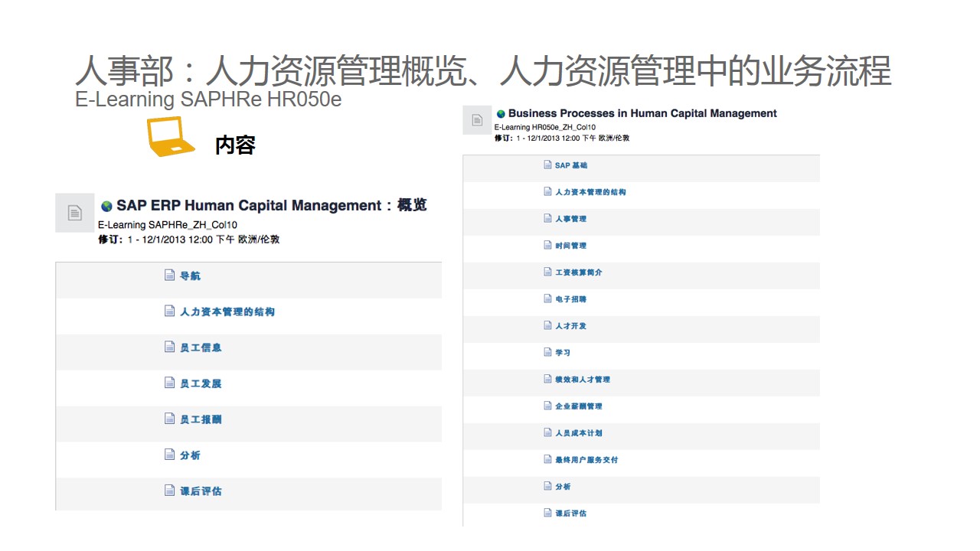Click the SAP ERP Human Capital Management：概览 title
Viewport: 980px width, 551px height.
tap(272, 205)
